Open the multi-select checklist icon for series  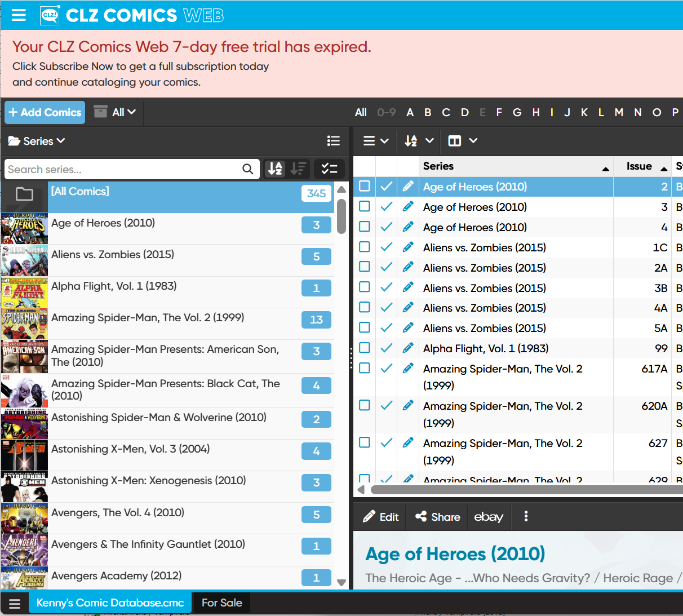click(x=329, y=169)
